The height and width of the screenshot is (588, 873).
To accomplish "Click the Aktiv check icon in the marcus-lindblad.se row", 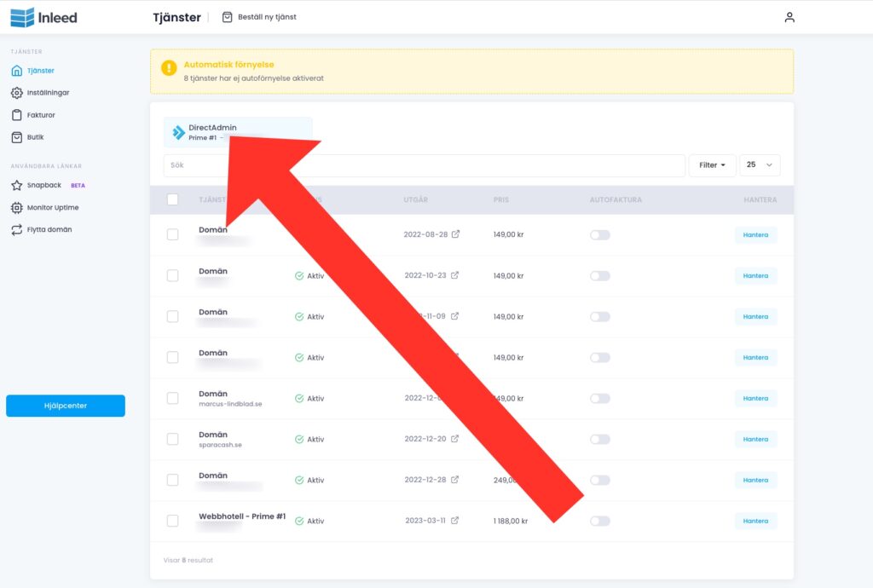I will point(299,398).
